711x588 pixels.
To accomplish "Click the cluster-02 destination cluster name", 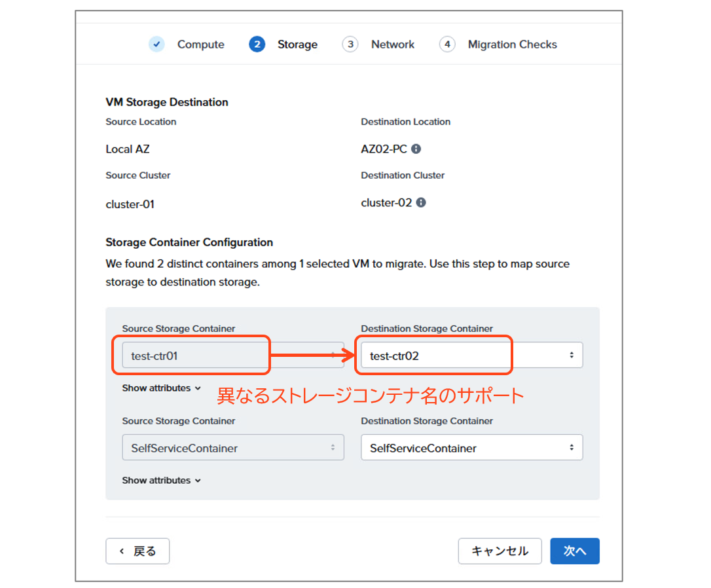I will point(386,202).
